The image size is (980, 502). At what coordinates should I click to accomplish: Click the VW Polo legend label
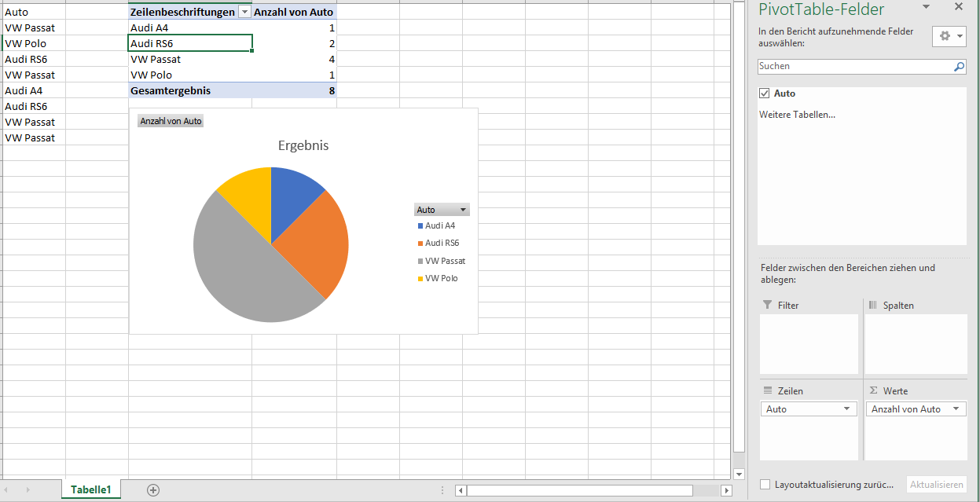[x=442, y=279]
